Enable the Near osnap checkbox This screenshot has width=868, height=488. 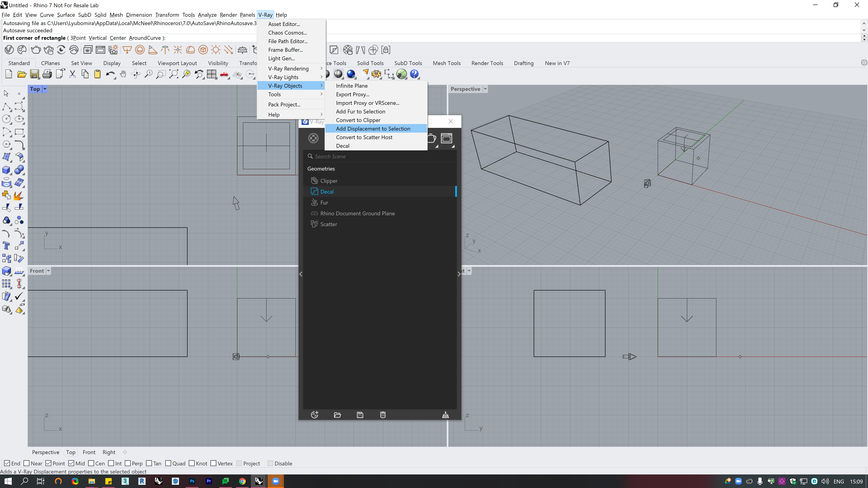[27, 463]
